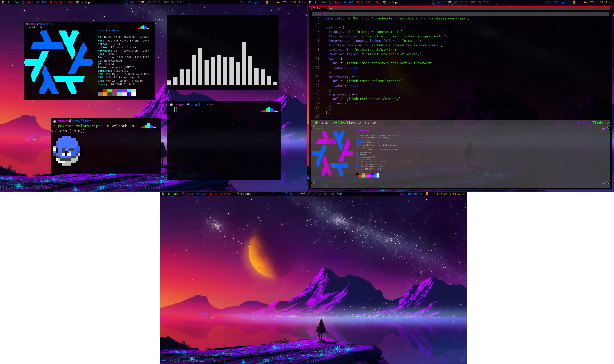614x364 pixels.
Task: Click the lightbulb brightness icon in the top-left bar
Action: pyautogui.click(x=23, y=2)
